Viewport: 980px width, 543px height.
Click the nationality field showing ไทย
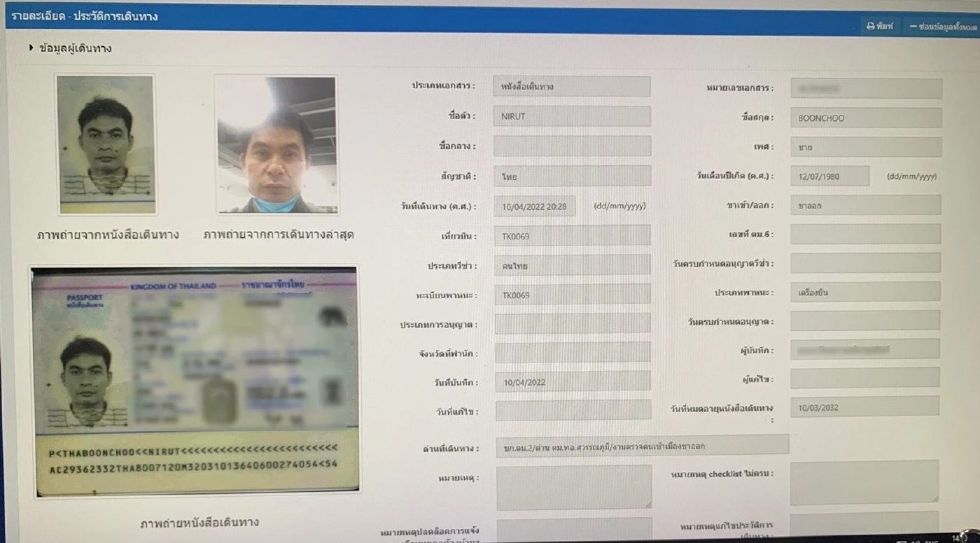(x=571, y=176)
